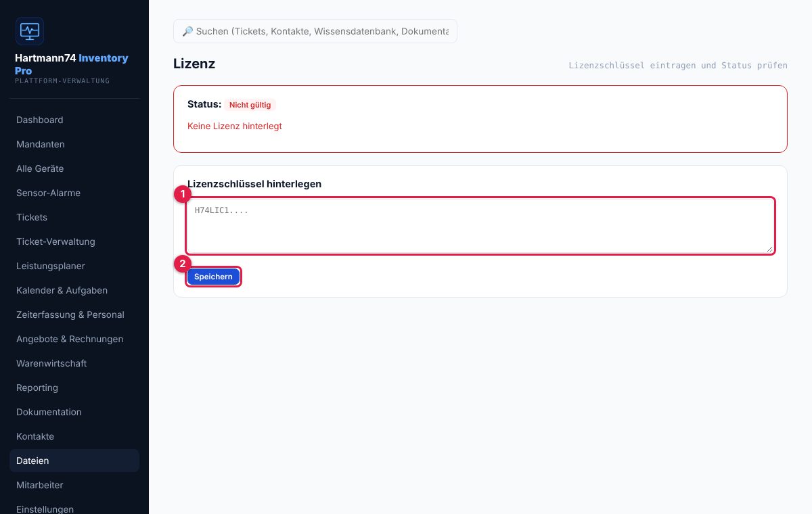Image resolution: width=812 pixels, height=514 pixels.
Task: Click the Hartmann74 Inventory Pro title
Action: coord(72,64)
